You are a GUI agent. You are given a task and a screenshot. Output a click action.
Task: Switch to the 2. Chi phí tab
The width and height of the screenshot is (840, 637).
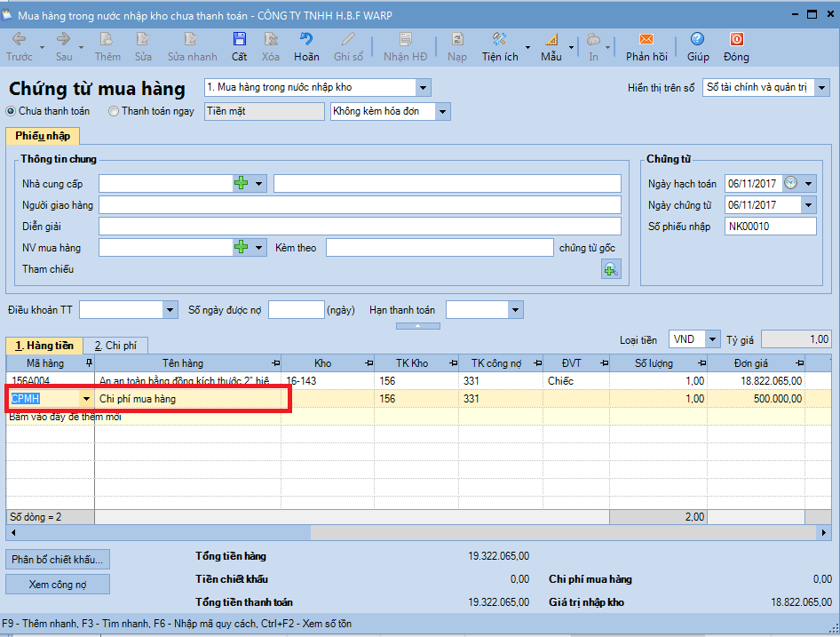(x=115, y=346)
